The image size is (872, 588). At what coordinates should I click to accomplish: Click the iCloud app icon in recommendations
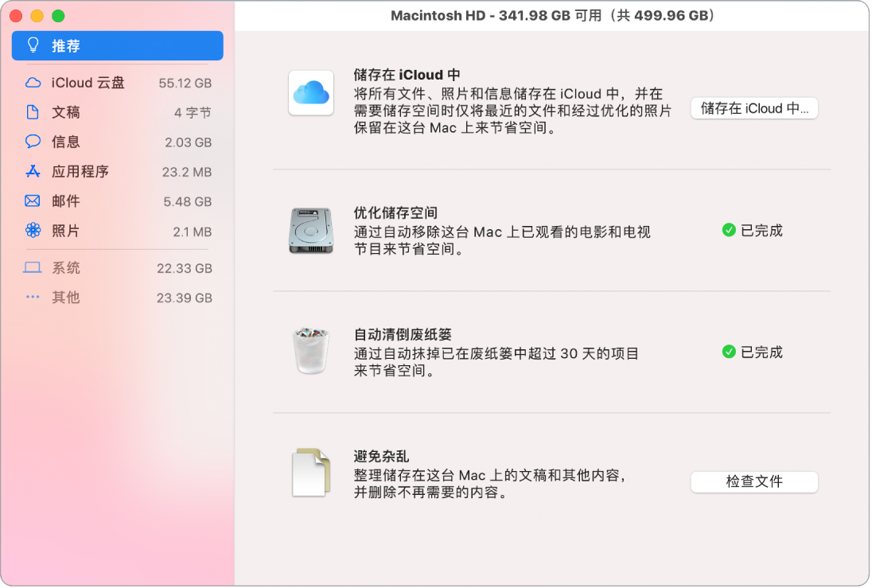(x=311, y=92)
